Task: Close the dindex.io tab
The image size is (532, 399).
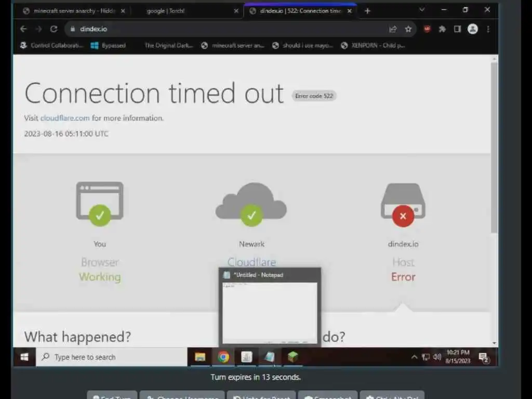Action: pos(350,11)
